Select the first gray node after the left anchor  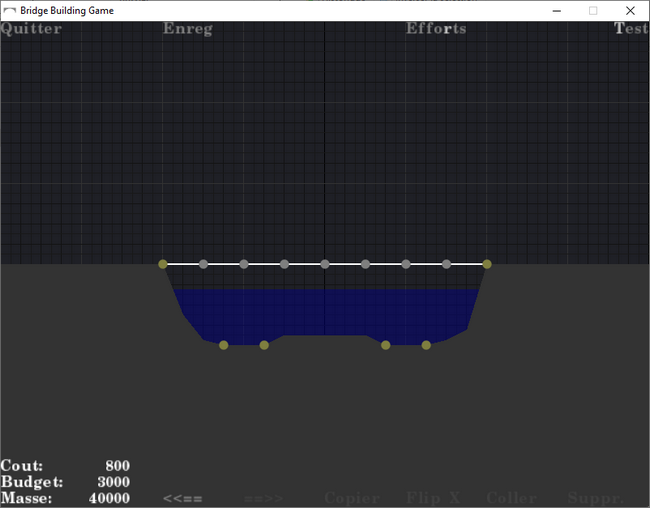click(x=203, y=264)
